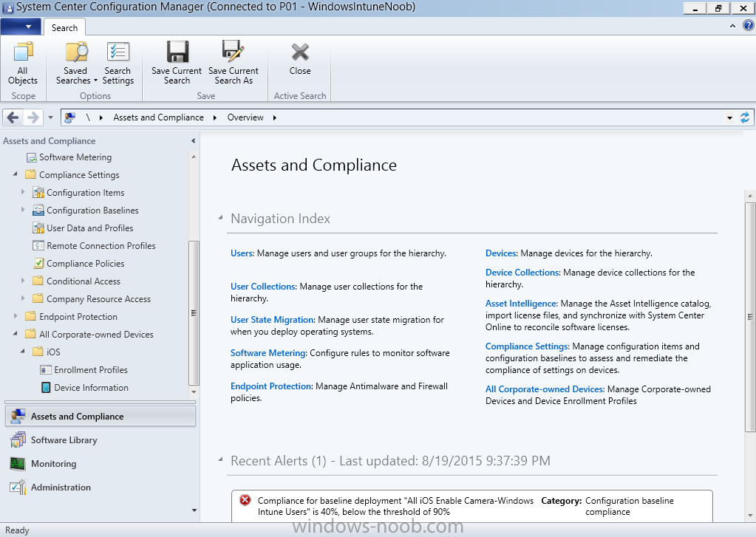This screenshot has width=756, height=537.
Task: Click Save Current Search As icon
Action: 234,52
